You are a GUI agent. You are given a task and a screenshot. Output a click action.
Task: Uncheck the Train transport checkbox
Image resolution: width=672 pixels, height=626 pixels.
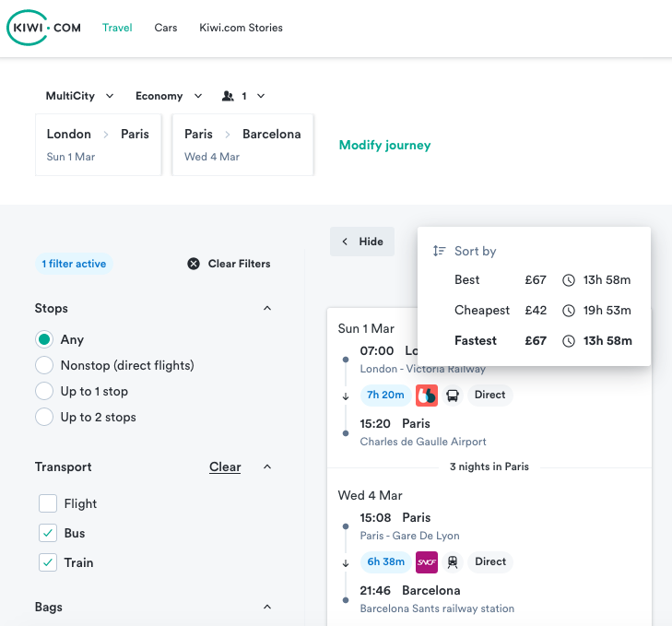[48, 562]
